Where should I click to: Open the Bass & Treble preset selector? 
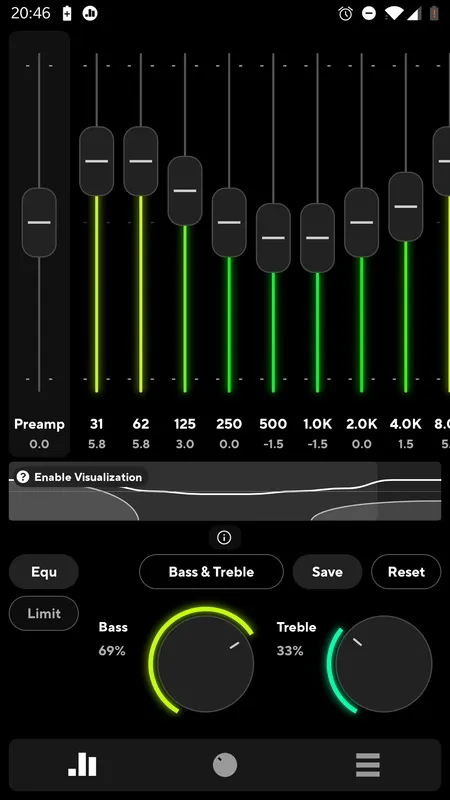pyautogui.click(x=211, y=572)
